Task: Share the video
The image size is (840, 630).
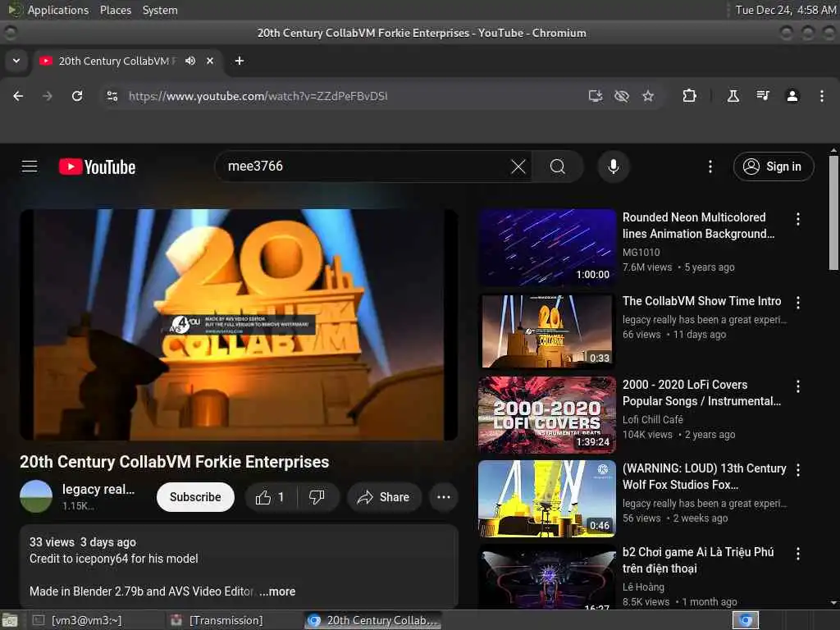Action: click(384, 497)
